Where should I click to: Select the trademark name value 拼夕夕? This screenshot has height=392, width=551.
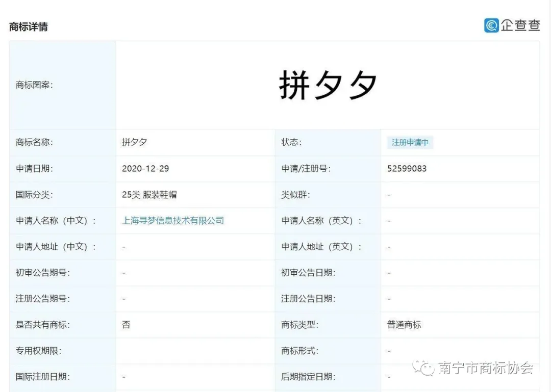coord(134,142)
